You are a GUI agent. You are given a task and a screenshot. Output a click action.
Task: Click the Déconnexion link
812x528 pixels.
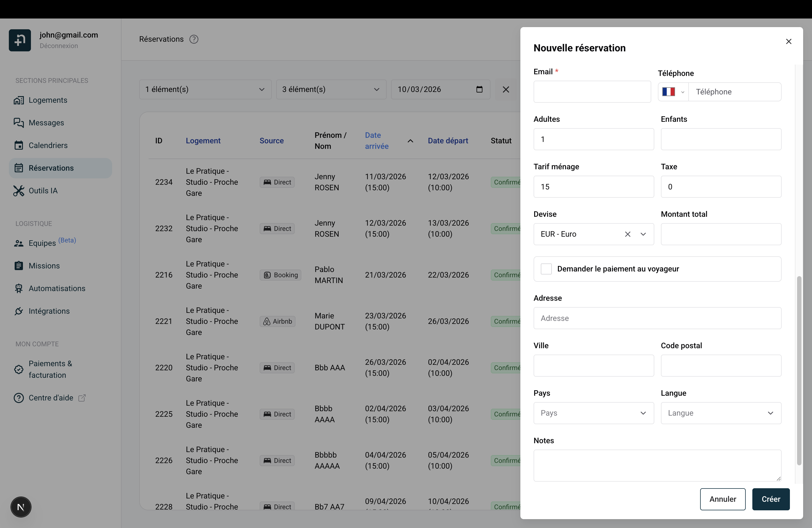coord(59,46)
